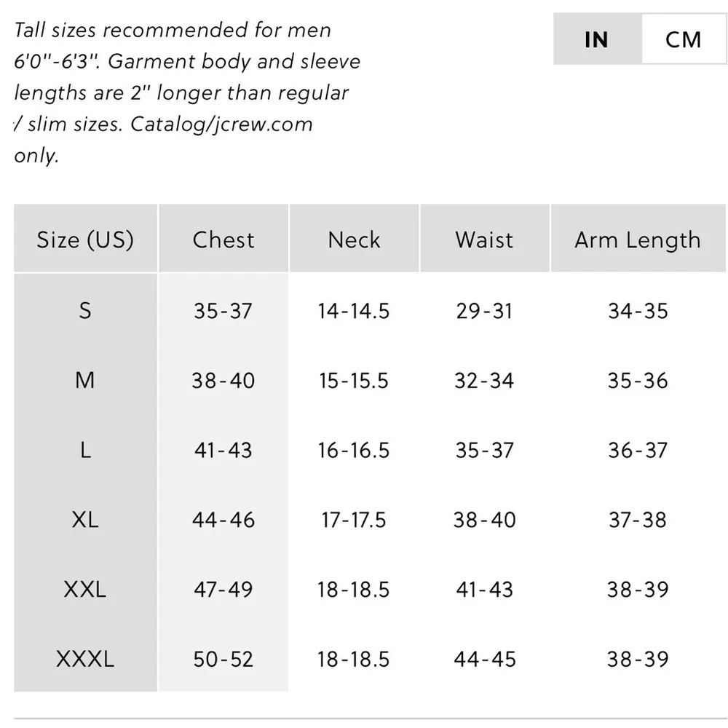Select chest value 50-52 for XXXL
This screenshot has width=728, height=728.
[x=223, y=659]
